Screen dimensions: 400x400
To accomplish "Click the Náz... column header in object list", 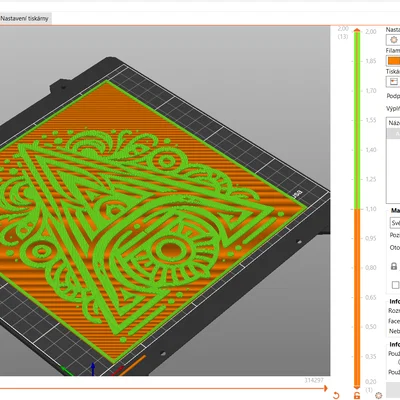I will [393, 123].
